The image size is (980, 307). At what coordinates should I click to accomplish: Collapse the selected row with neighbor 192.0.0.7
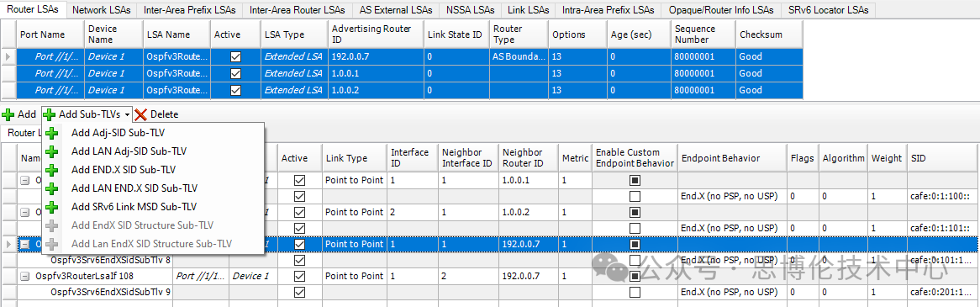[x=25, y=244]
